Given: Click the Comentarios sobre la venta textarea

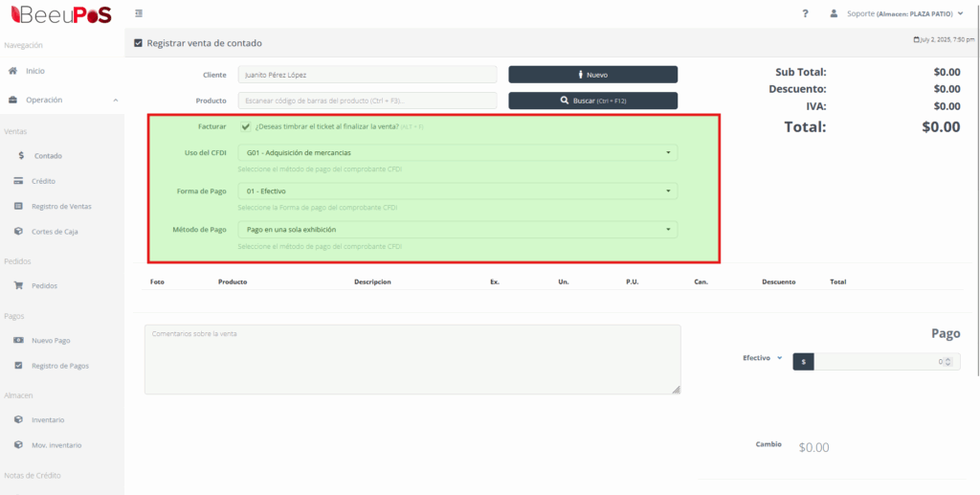Looking at the screenshot, I should (x=412, y=359).
